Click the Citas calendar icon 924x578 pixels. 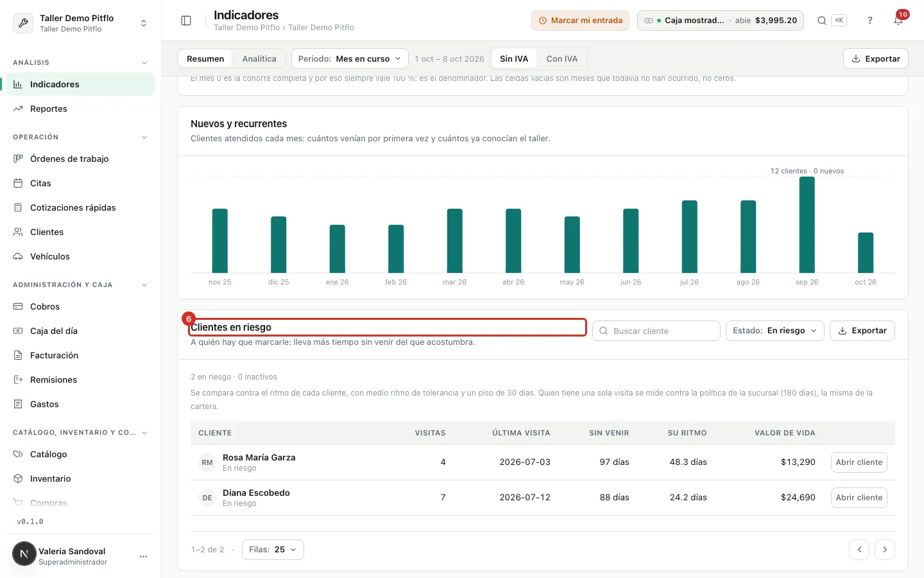pos(18,183)
